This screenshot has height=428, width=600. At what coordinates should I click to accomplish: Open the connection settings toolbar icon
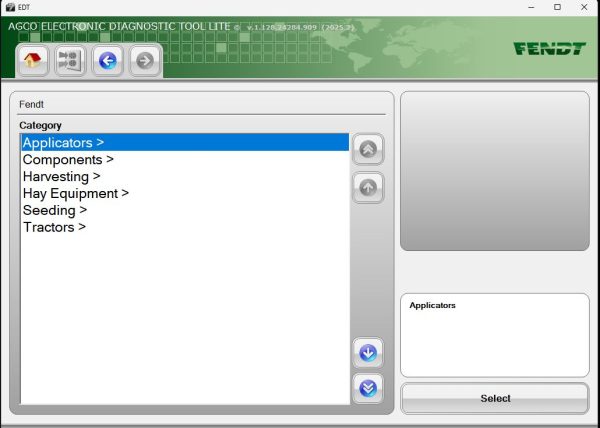70,60
